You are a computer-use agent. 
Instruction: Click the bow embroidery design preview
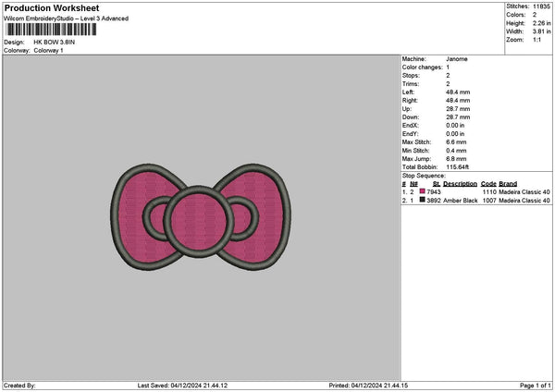coord(201,217)
